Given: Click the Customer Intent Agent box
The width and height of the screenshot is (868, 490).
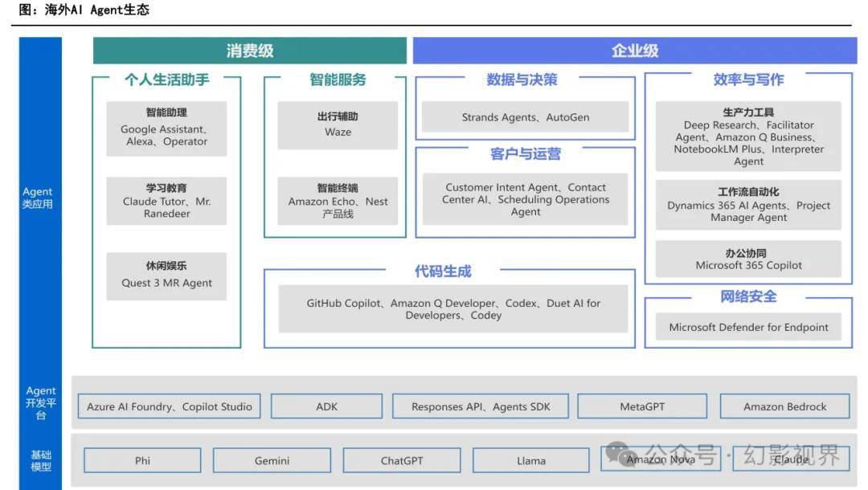Looking at the screenshot, I should click(x=526, y=199).
